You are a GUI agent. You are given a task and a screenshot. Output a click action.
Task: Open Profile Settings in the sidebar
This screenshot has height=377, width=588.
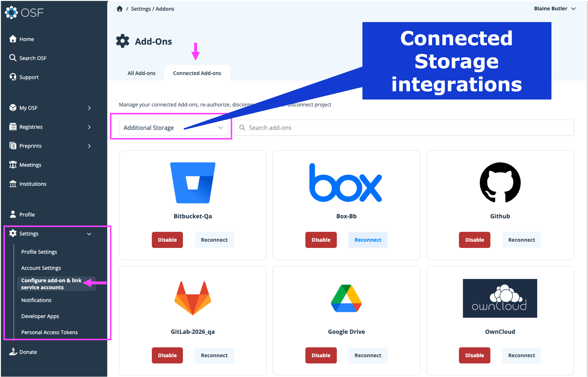[39, 252]
